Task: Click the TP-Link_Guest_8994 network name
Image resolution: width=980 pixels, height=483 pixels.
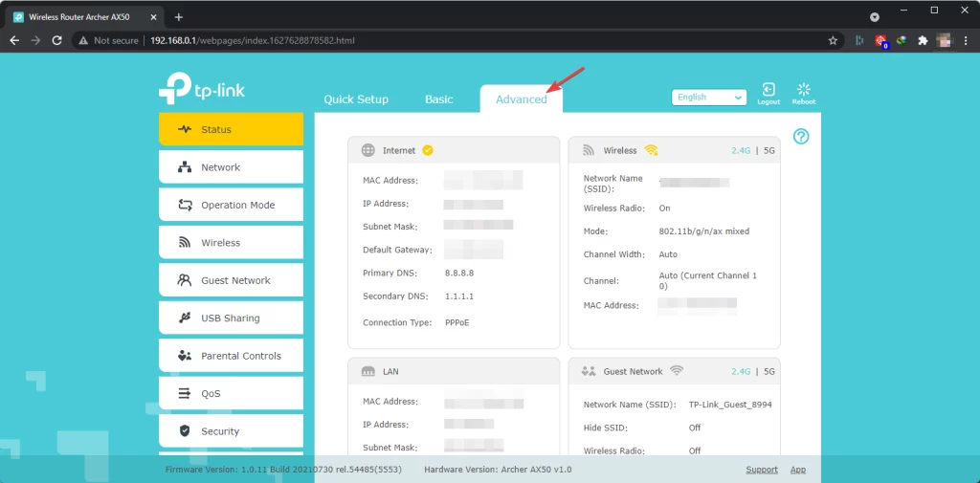Action: coord(730,405)
